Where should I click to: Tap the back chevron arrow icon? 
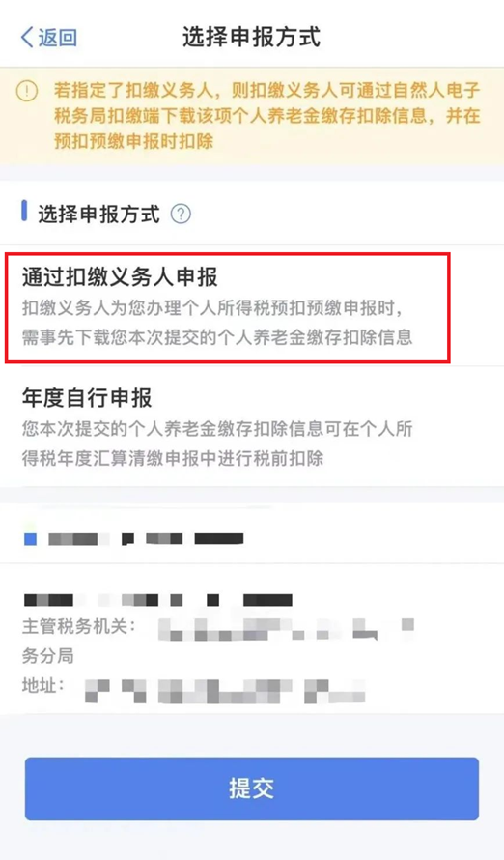click(x=27, y=38)
